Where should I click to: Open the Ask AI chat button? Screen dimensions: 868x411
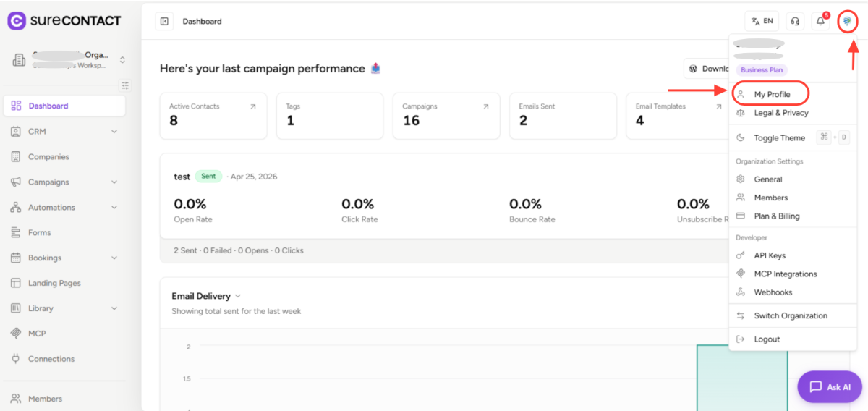coord(830,387)
